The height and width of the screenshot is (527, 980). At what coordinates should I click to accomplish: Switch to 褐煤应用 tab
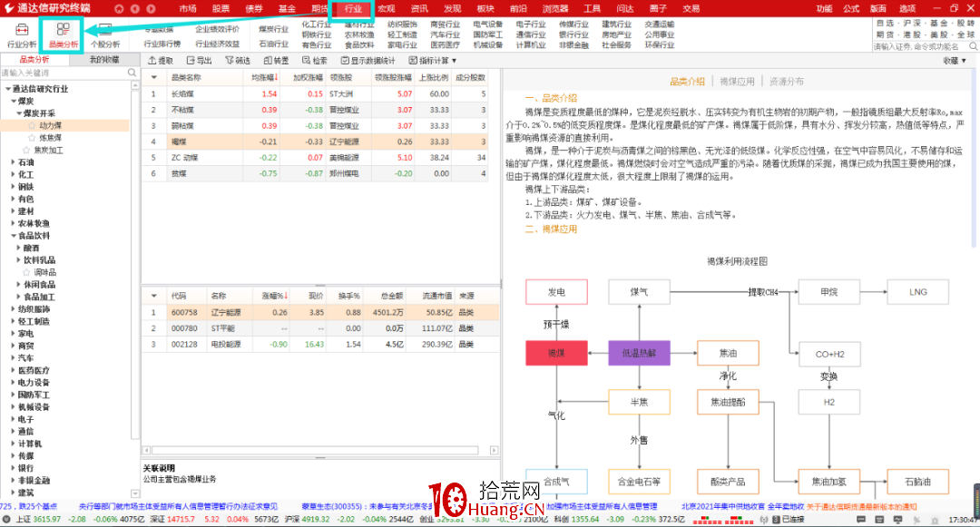coord(737,82)
